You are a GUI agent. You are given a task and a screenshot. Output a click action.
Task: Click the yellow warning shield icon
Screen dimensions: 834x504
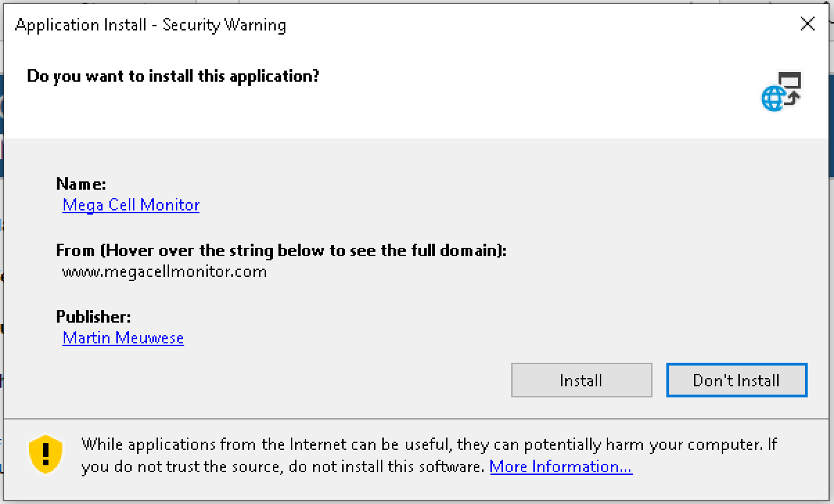[x=46, y=454]
